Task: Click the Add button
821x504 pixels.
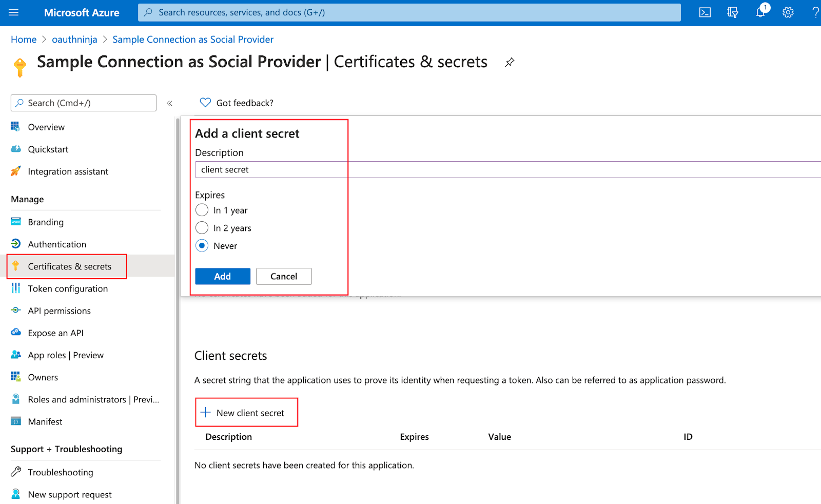Action: (223, 276)
